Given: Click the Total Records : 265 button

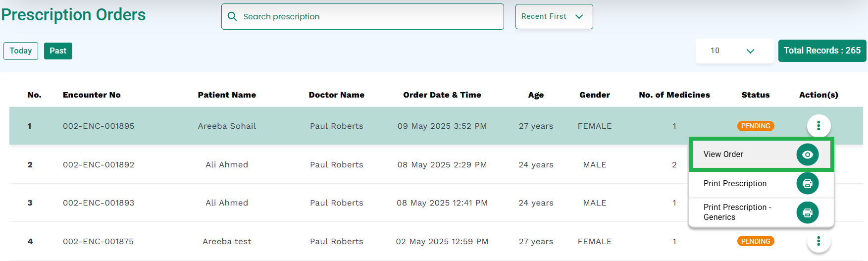Looking at the screenshot, I should coord(822,51).
